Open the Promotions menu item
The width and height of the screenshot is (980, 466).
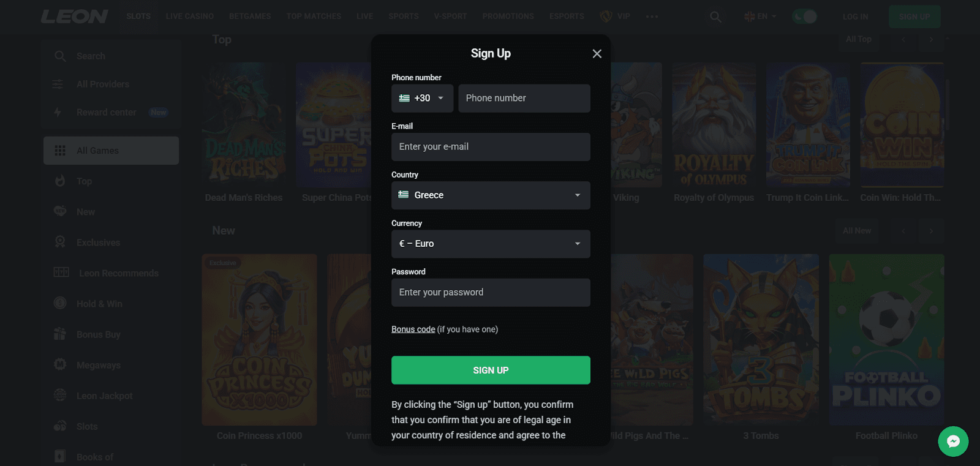(508, 17)
